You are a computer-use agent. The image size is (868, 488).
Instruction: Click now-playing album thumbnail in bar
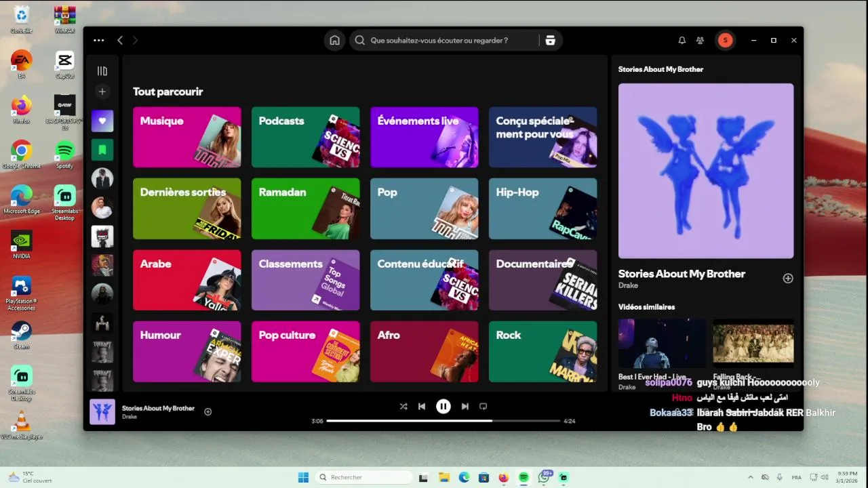click(x=102, y=411)
